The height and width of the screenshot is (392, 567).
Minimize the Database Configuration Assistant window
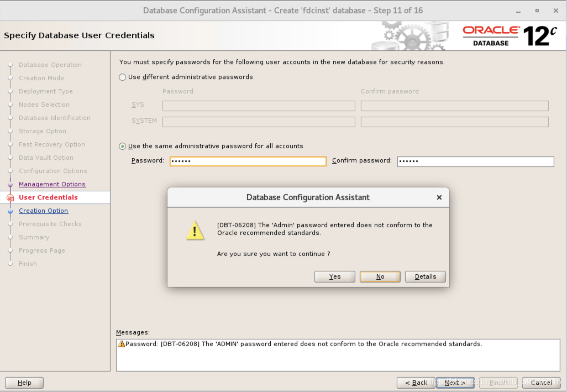coord(518,11)
